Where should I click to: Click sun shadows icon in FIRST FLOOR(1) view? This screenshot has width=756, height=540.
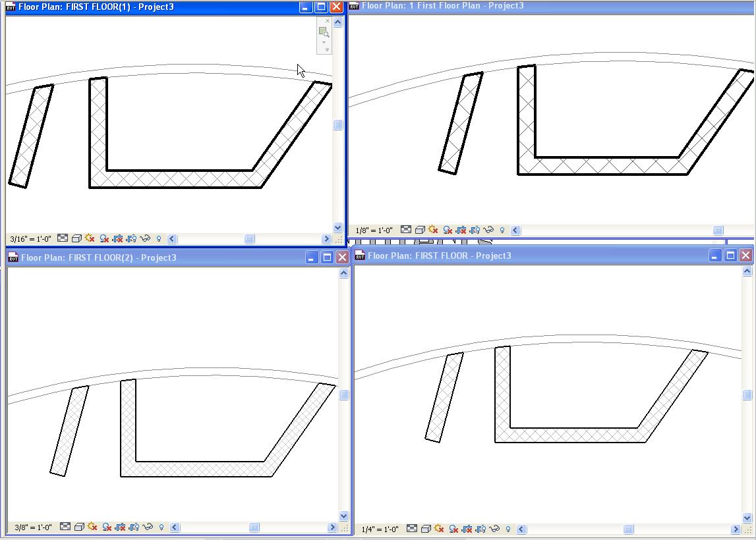coord(90,238)
